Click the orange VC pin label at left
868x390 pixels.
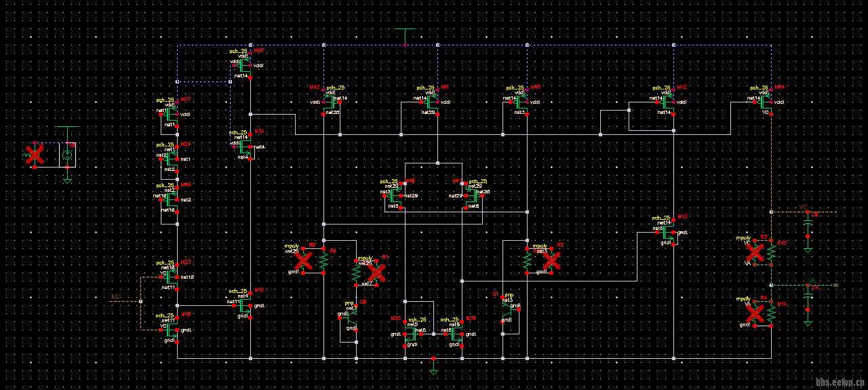point(115,297)
